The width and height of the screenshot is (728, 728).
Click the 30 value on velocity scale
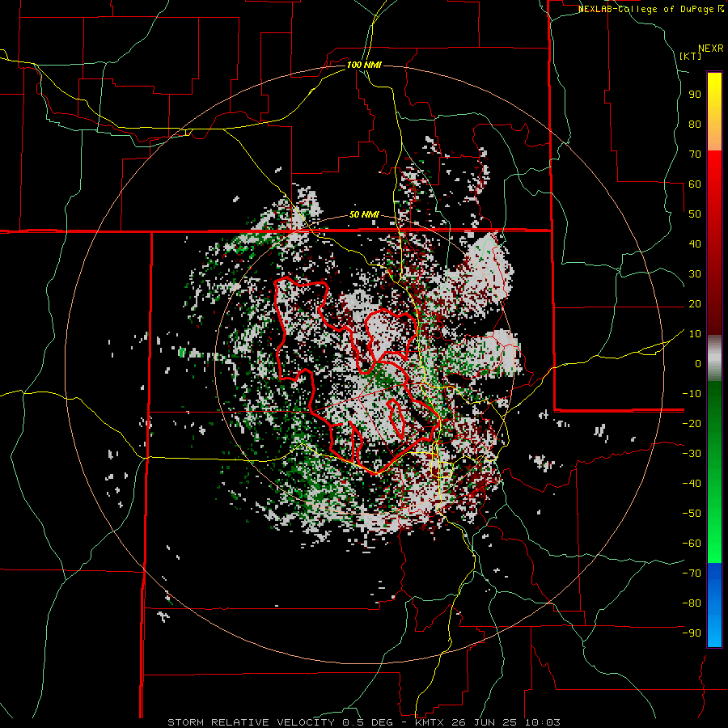click(x=695, y=274)
